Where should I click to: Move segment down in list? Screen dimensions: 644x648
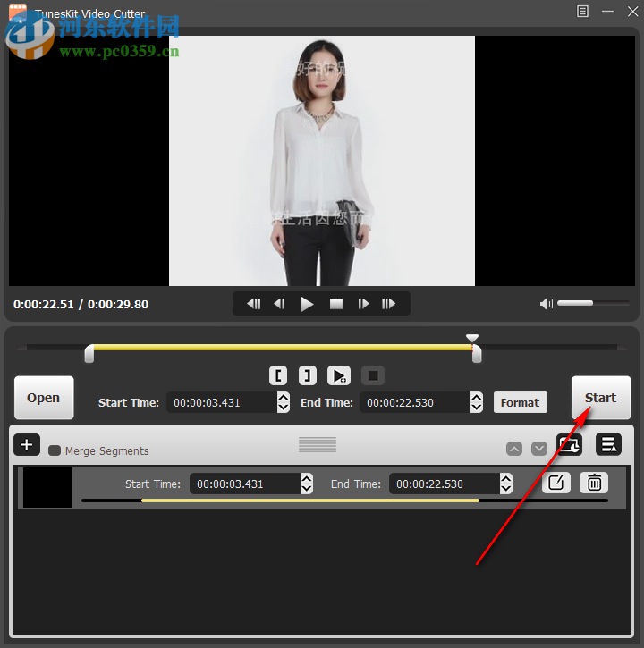click(539, 449)
